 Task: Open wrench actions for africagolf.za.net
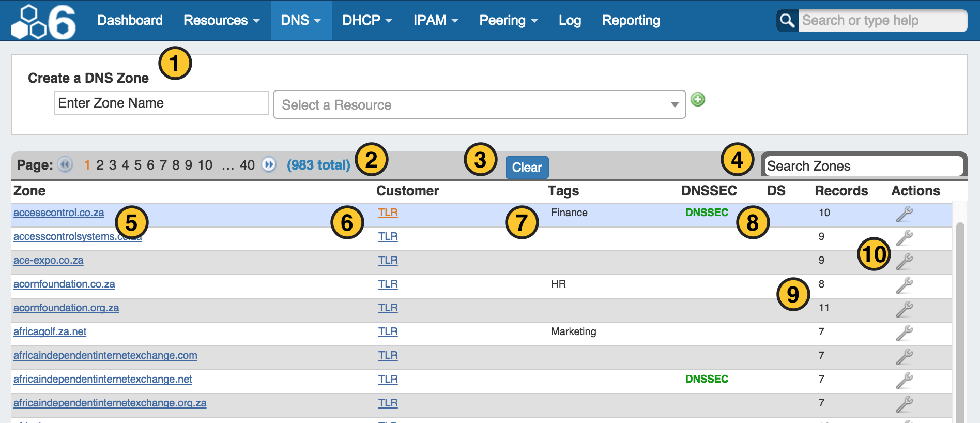(904, 333)
